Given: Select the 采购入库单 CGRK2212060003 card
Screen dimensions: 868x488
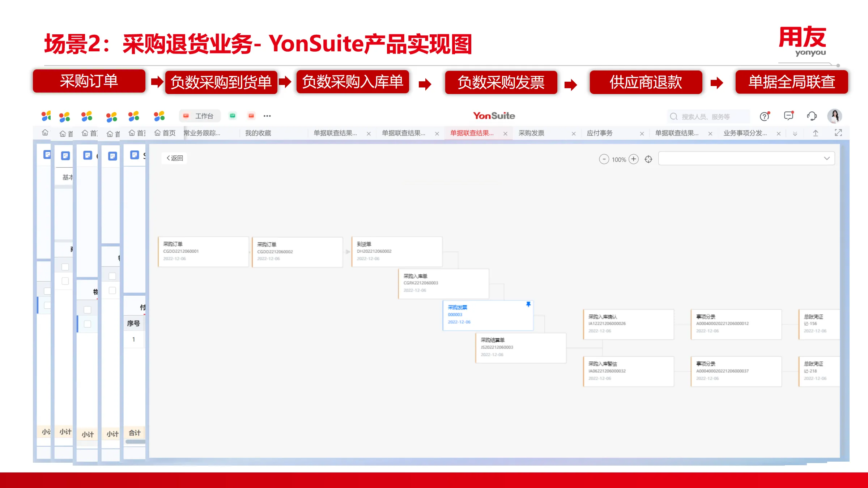Looking at the screenshot, I should pyautogui.click(x=443, y=283).
